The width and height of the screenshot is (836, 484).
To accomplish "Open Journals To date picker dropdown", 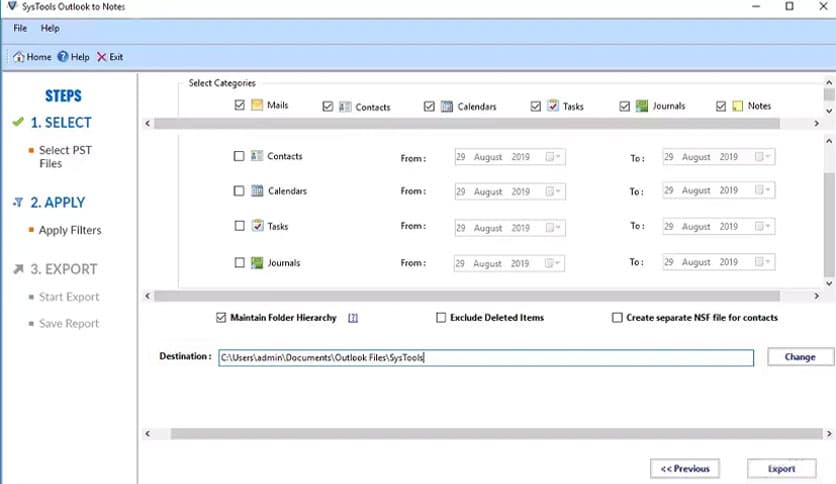I will [762, 262].
